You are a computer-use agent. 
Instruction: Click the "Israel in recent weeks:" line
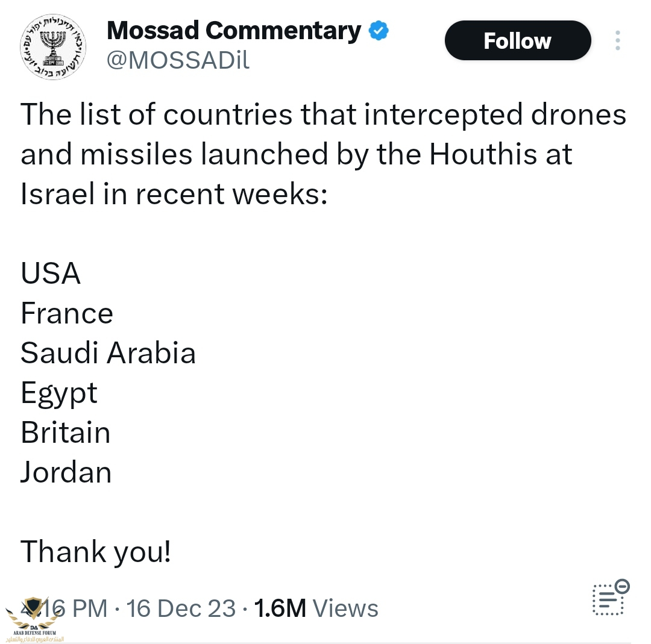[x=174, y=194]
